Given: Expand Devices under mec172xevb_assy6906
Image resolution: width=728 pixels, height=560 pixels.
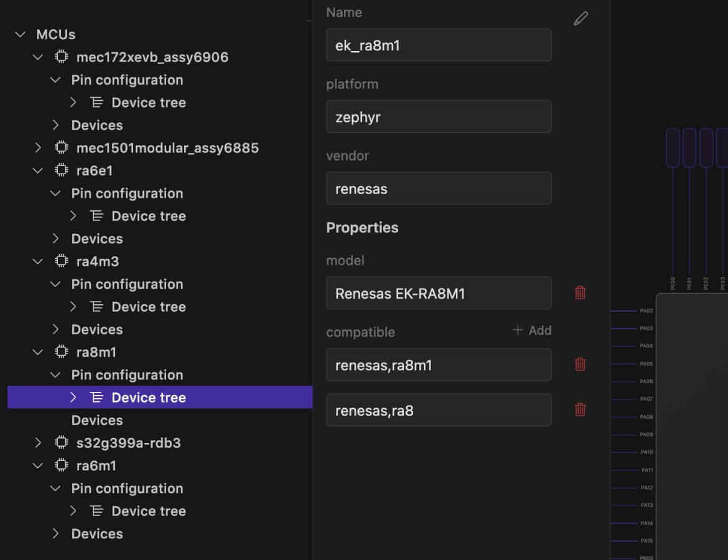Looking at the screenshot, I should (x=56, y=125).
